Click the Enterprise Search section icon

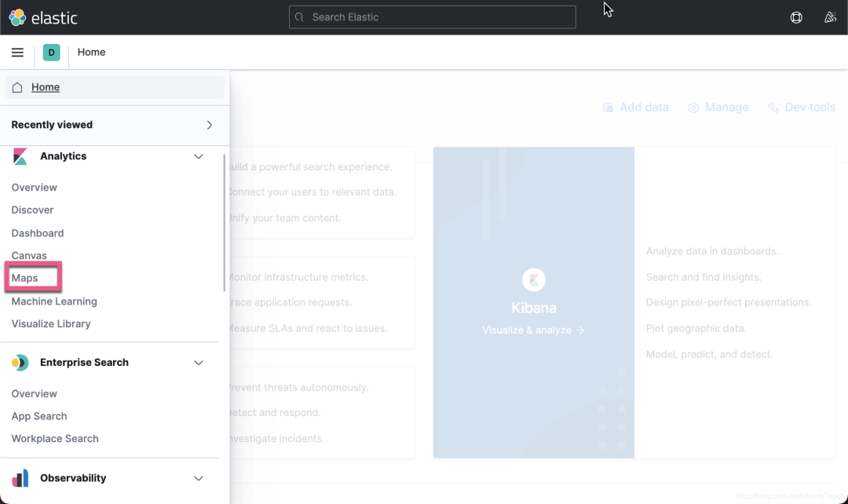(x=20, y=363)
